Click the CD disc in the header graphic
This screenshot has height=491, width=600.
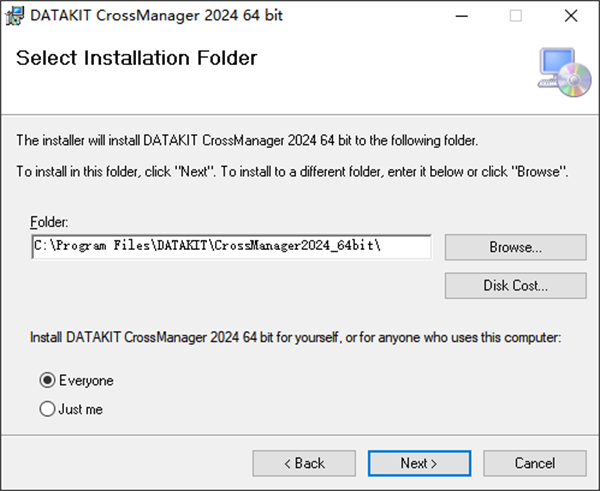[574, 84]
